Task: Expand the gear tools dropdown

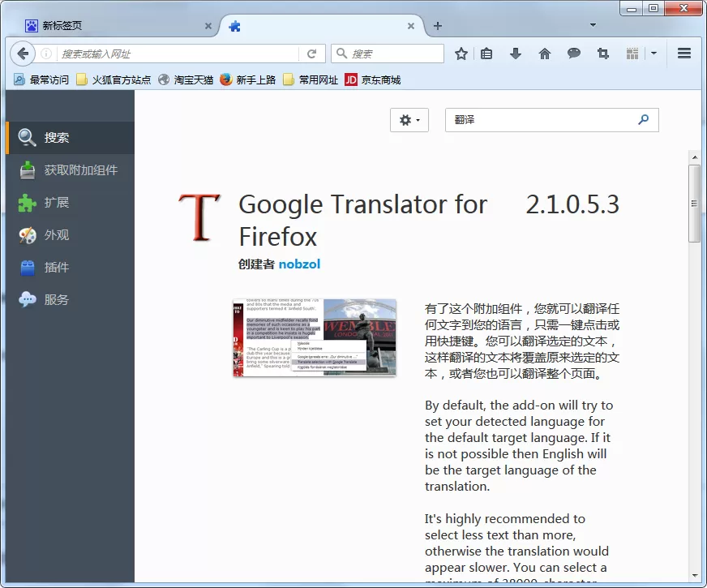Action: 409,120
